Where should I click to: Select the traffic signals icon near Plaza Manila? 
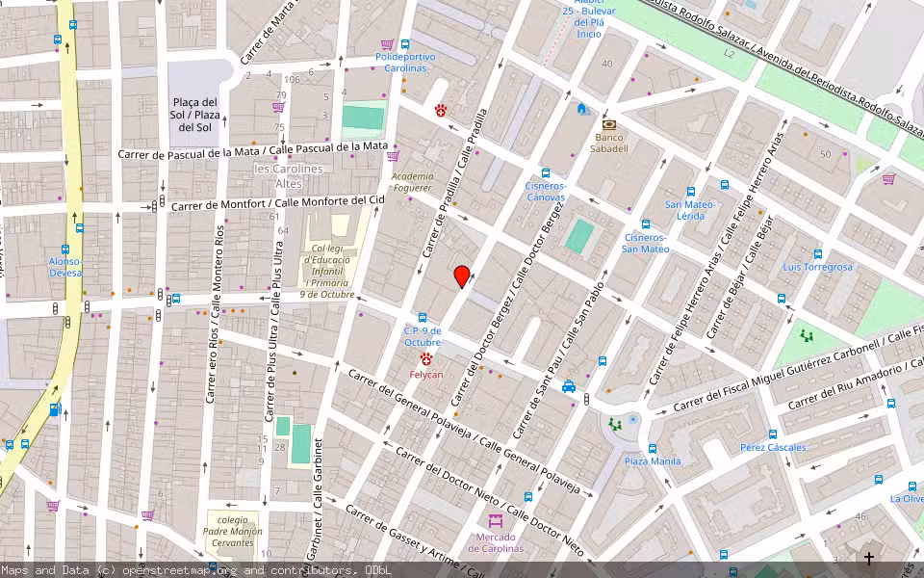coord(586,399)
